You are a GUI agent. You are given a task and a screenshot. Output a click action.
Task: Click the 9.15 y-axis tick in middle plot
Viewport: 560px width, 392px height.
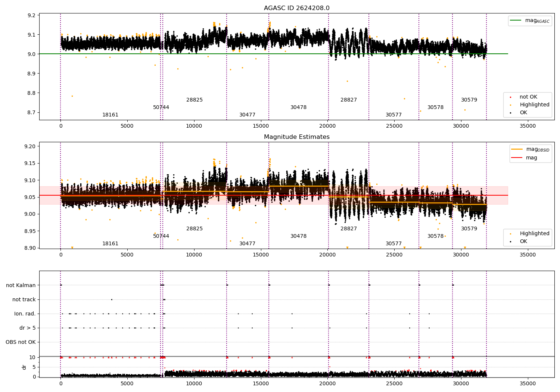click(x=30, y=164)
